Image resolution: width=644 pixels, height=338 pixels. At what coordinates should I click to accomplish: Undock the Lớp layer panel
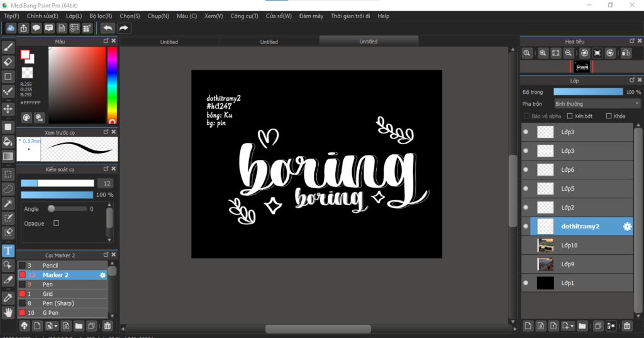(632, 80)
